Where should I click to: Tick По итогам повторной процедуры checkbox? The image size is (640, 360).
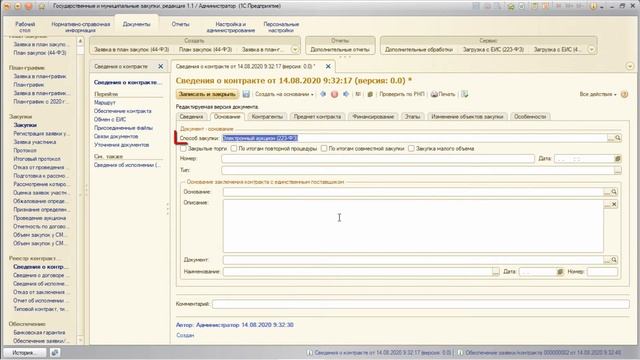tap(234, 149)
